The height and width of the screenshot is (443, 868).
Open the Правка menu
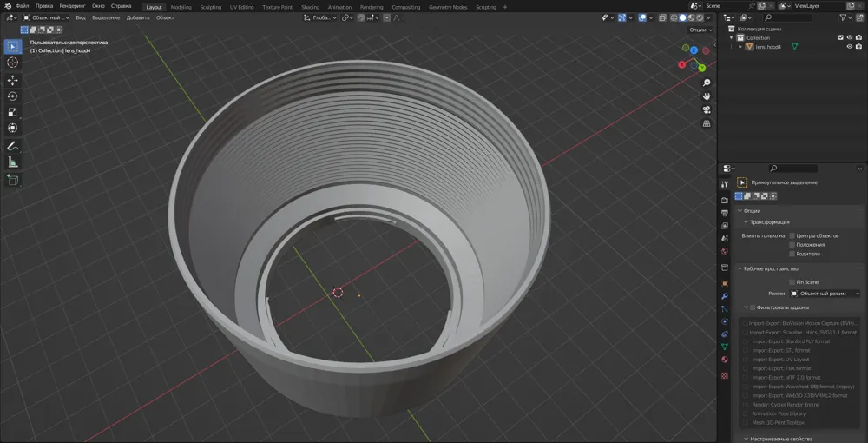click(x=43, y=6)
